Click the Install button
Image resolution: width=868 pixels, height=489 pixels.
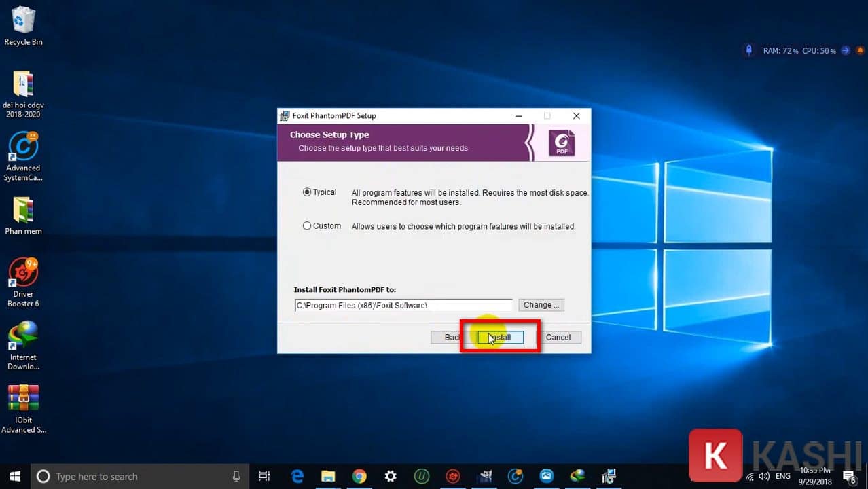click(x=500, y=338)
